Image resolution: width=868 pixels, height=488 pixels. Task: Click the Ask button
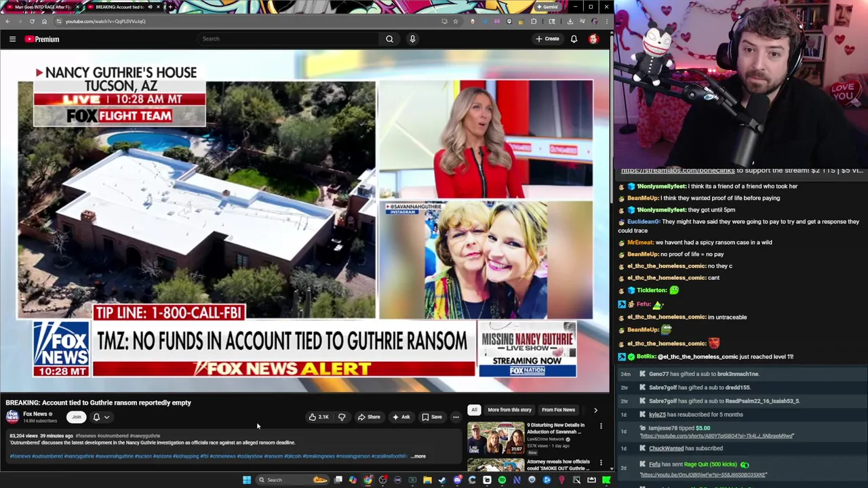click(x=401, y=417)
